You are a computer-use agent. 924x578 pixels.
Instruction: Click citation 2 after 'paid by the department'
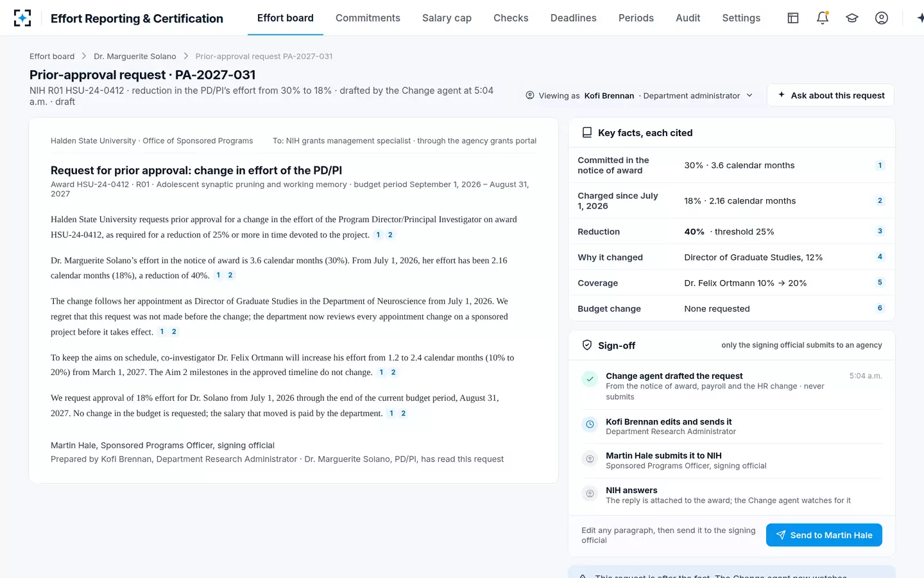click(x=404, y=413)
